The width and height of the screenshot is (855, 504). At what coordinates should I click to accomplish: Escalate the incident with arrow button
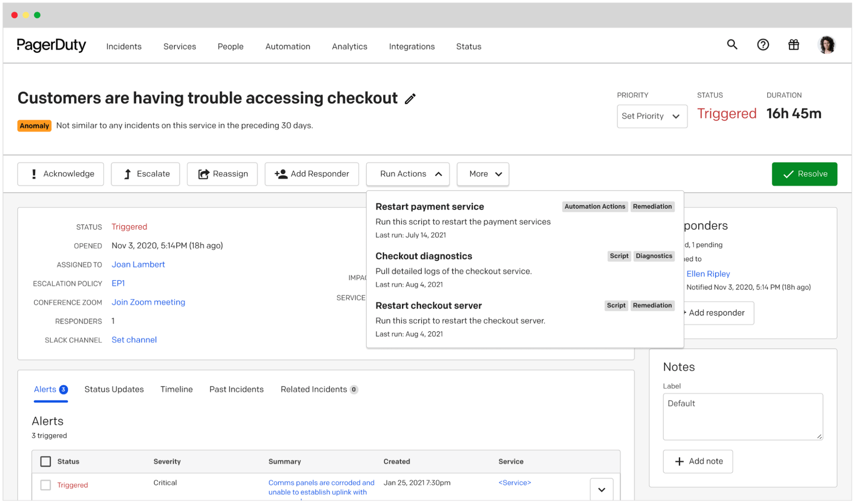click(x=145, y=174)
